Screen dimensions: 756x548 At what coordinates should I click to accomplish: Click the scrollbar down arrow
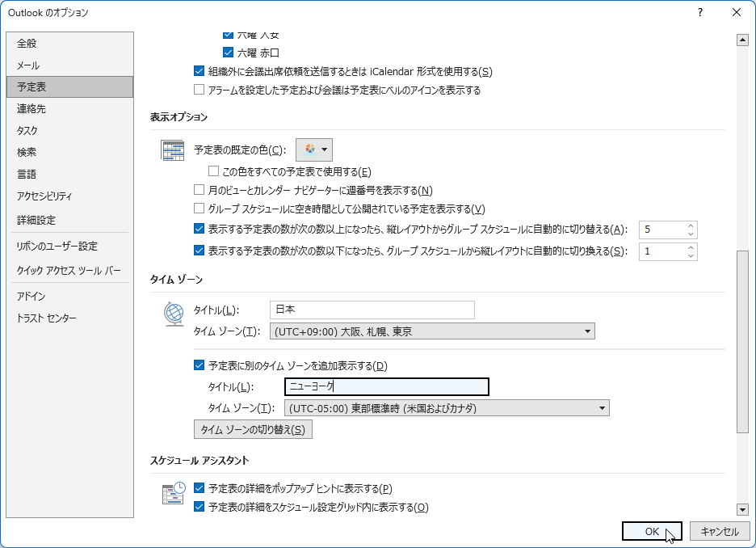(x=742, y=509)
